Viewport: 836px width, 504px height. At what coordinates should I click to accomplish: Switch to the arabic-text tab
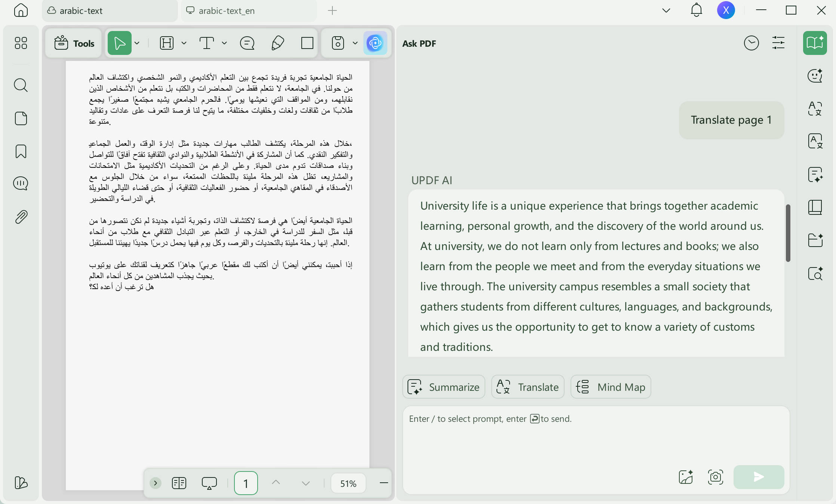pos(110,11)
